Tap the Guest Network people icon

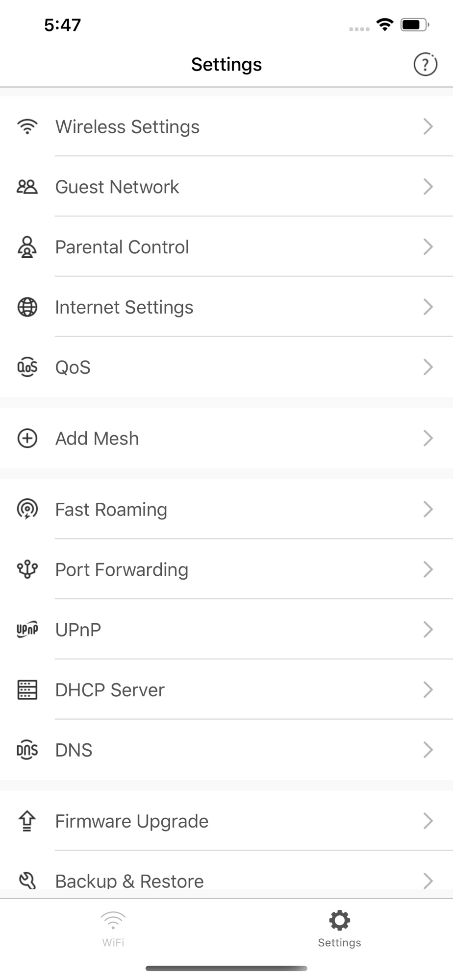coord(27,187)
